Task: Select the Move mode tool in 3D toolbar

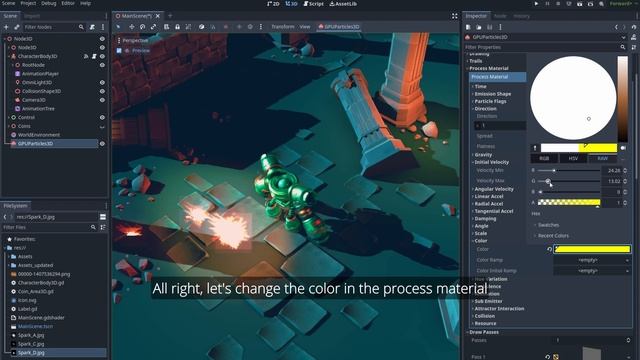Action: (131, 27)
